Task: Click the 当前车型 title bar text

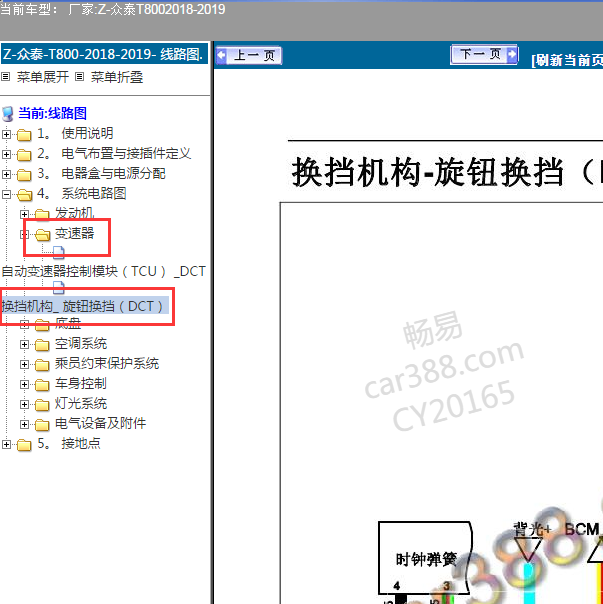Action: point(113,9)
